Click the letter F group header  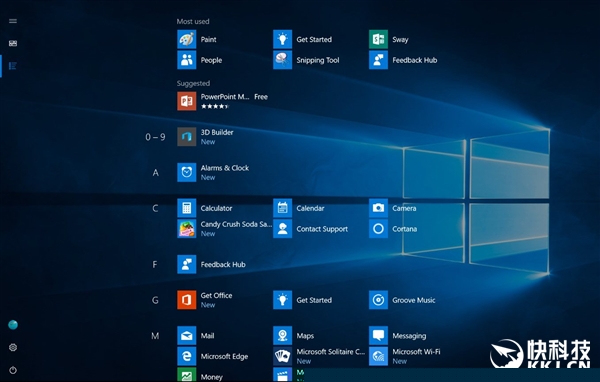click(x=155, y=264)
